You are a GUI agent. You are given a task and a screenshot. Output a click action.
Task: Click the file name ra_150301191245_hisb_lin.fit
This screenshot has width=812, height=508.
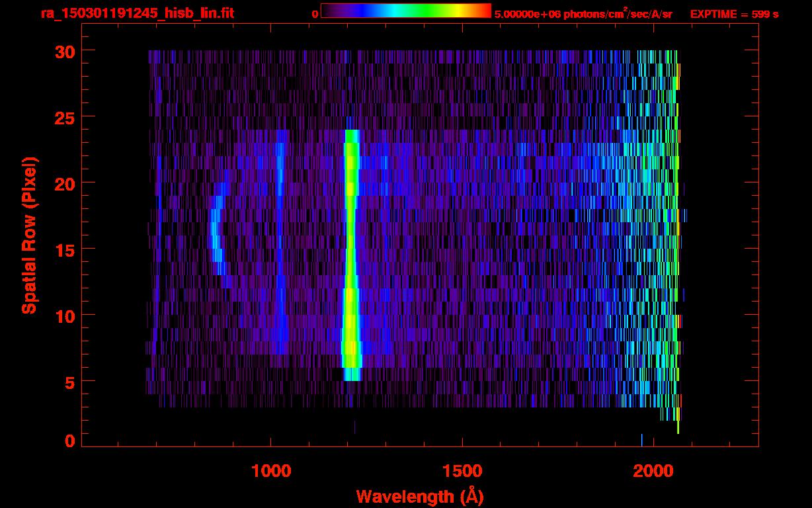click(137, 13)
